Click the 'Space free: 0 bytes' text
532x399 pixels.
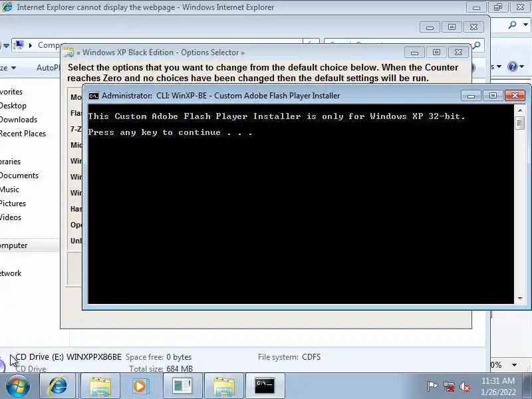(x=158, y=357)
